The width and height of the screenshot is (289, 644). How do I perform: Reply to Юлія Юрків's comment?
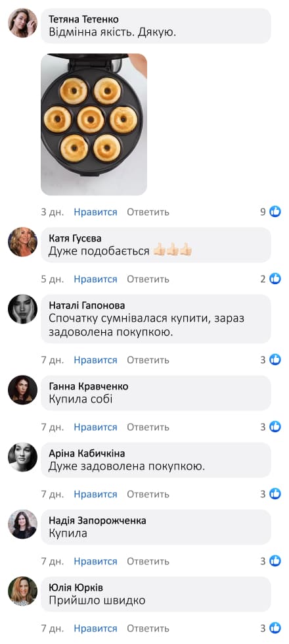[x=148, y=628]
